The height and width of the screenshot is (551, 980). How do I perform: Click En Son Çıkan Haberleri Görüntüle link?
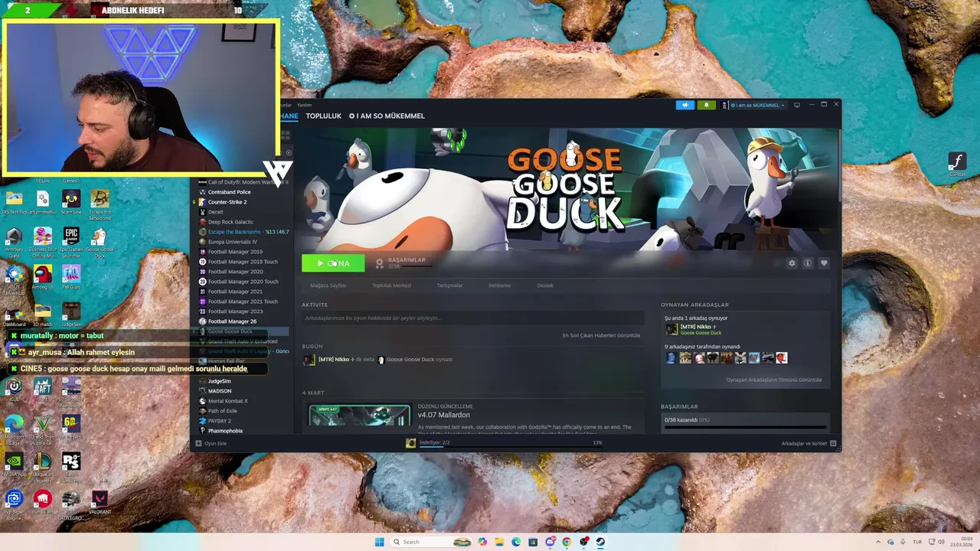(x=601, y=335)
